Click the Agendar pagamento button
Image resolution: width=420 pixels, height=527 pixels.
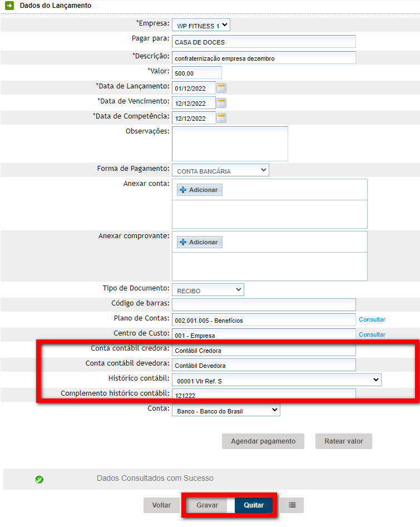tap(263, 441)
